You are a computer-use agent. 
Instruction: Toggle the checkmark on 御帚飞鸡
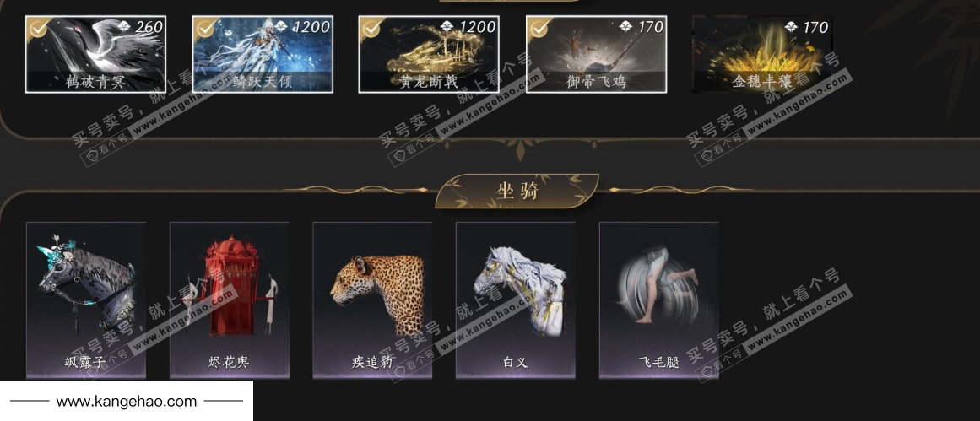(538, 28)
